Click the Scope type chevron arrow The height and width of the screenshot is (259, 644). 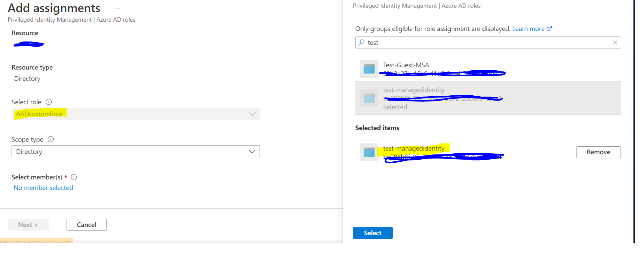(x=252, y=152)
